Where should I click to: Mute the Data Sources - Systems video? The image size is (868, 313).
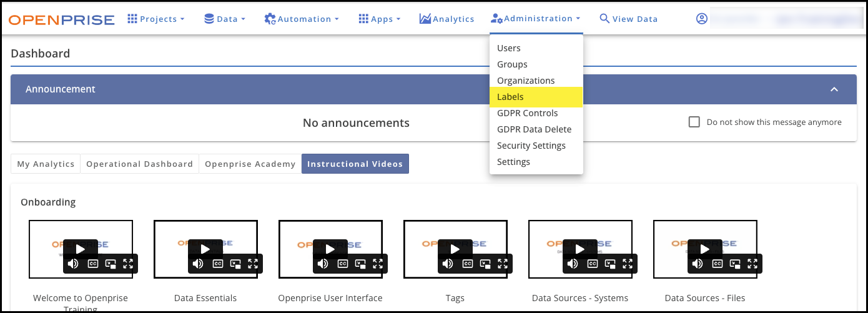(573, 264)
